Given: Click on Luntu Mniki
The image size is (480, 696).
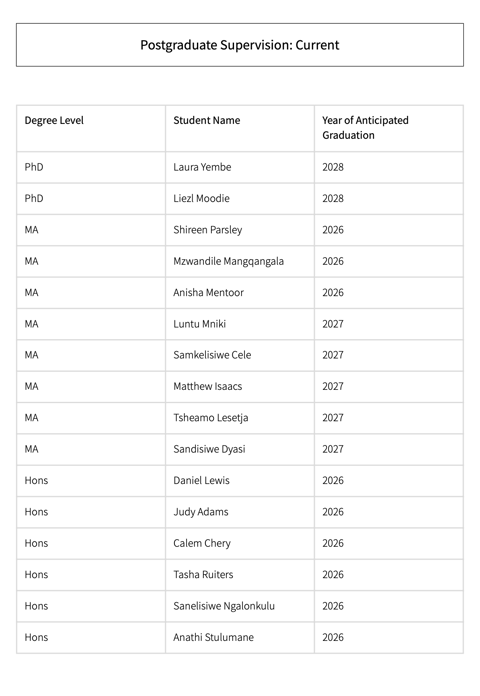Looking at the screenshot, I should coord(199,324).
